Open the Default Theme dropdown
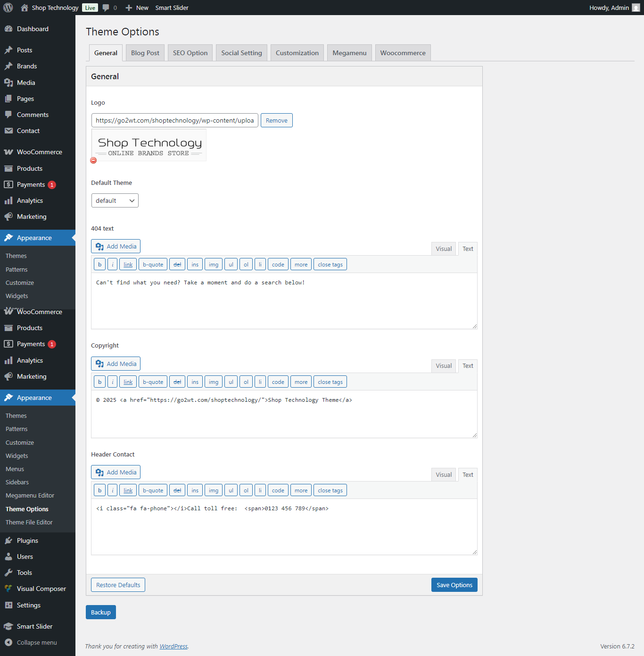Viewport: 644px width, 656px height. click(115, 200)
